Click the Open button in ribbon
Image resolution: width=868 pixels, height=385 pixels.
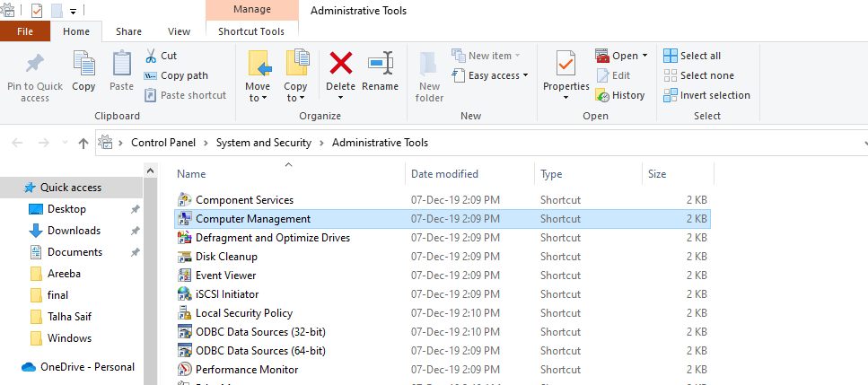[x=617, y=56]
